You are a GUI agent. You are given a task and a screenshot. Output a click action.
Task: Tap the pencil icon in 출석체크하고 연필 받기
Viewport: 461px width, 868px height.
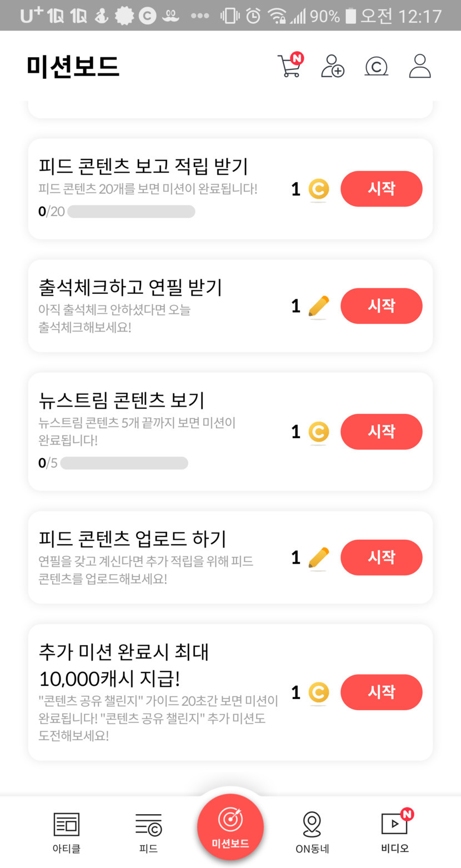[x=318, y=307]
